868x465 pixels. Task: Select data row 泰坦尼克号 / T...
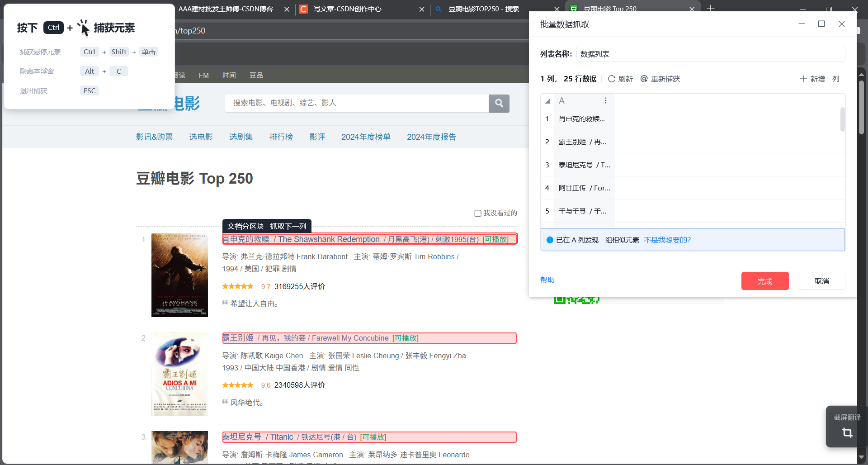click(693, 165)
